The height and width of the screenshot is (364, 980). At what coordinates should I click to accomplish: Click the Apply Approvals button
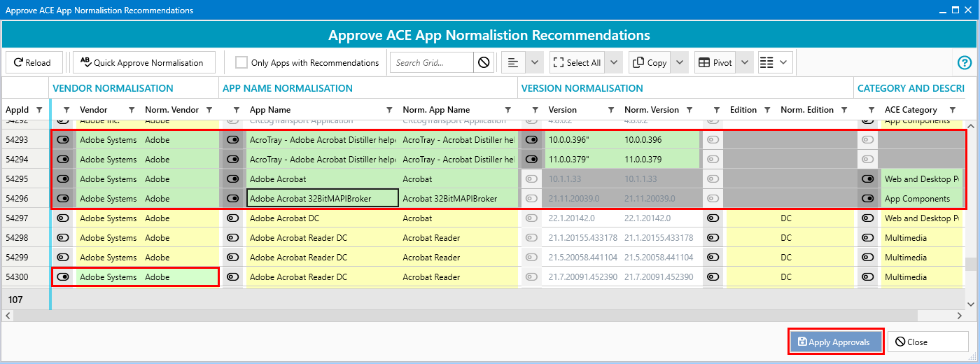[x=836, y=342]
